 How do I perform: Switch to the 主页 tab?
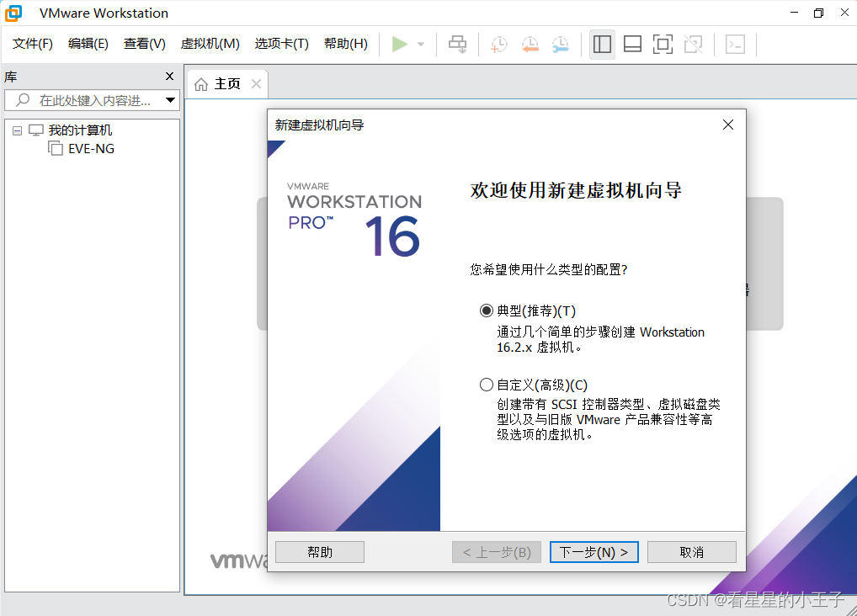tap(227, 84)
